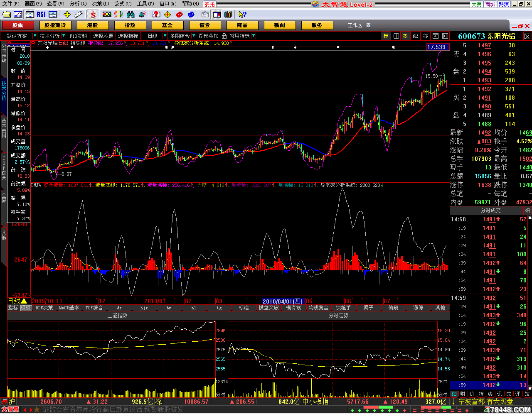Click the binoculars search icon

[131, 15]
